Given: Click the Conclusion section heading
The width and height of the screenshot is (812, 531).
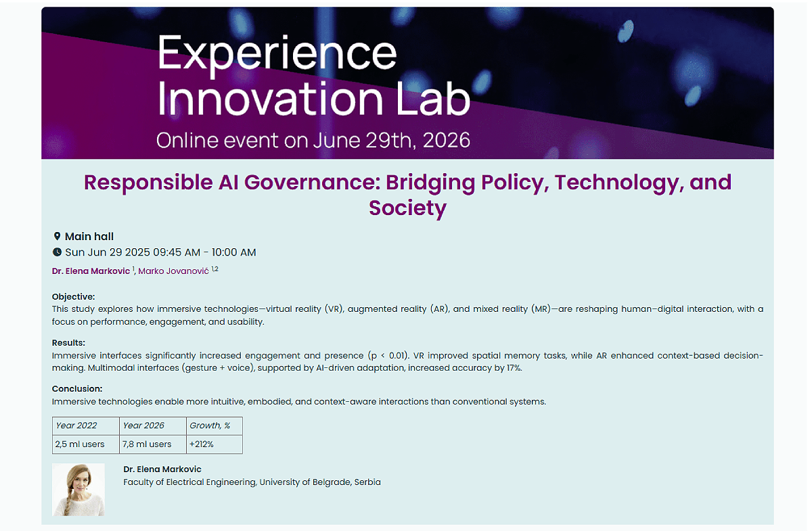Looking at the screenshot, I should pos(77,389).
